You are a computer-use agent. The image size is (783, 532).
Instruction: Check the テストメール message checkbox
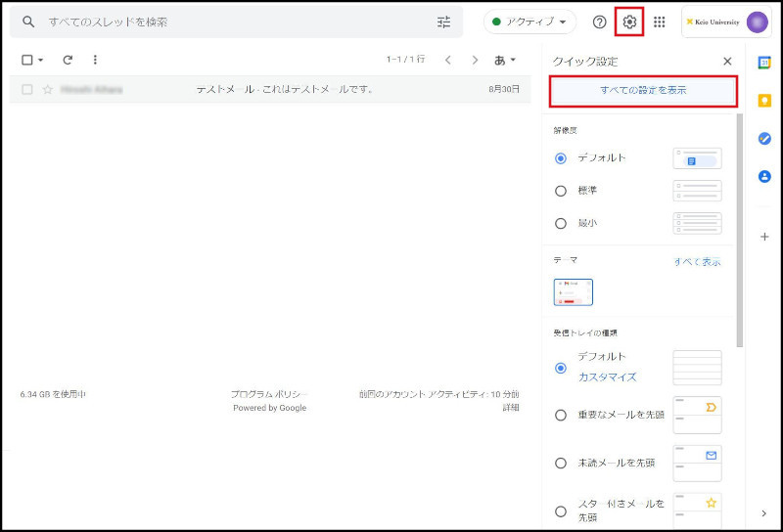(27, 89)
